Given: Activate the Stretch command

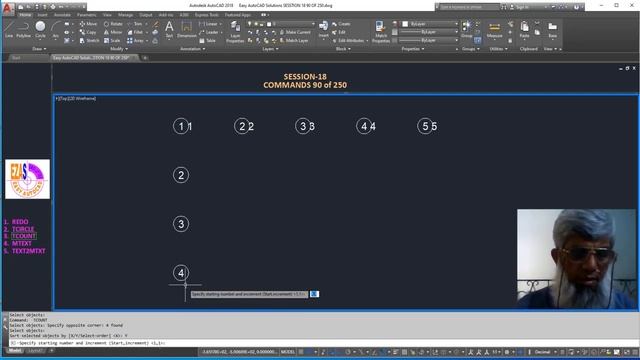Looking at the screenshot, I should (89, 40).
